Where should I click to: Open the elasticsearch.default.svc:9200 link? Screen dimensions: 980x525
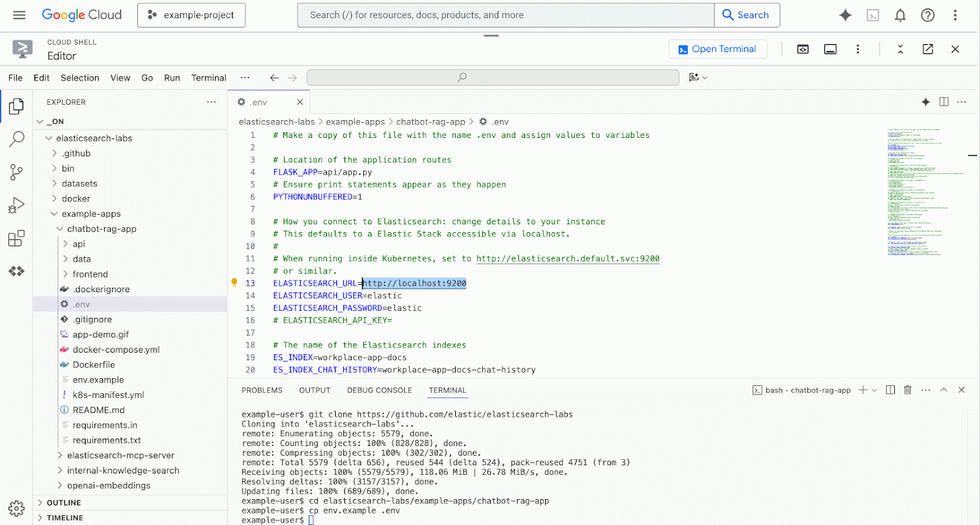point(568,259)
